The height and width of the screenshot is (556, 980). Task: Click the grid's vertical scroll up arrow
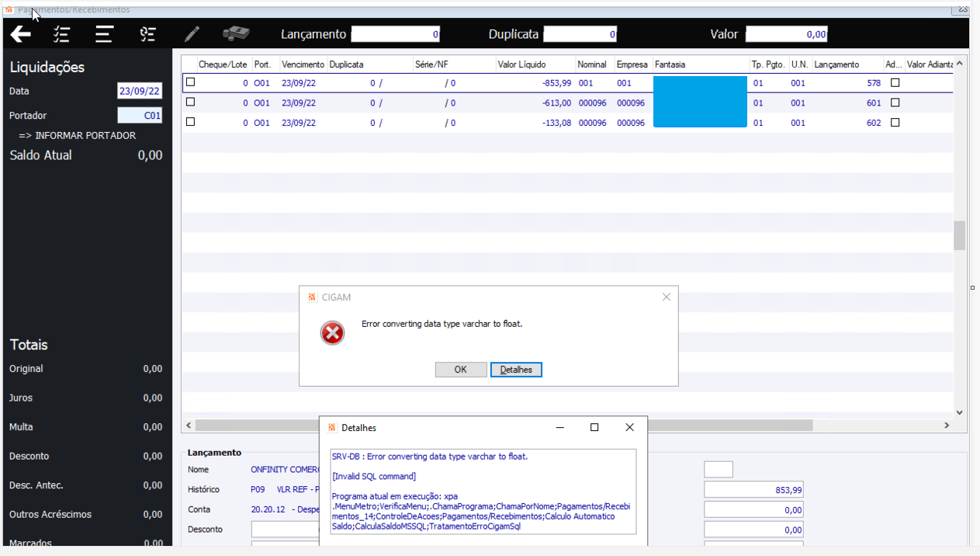tap(960, 64)
